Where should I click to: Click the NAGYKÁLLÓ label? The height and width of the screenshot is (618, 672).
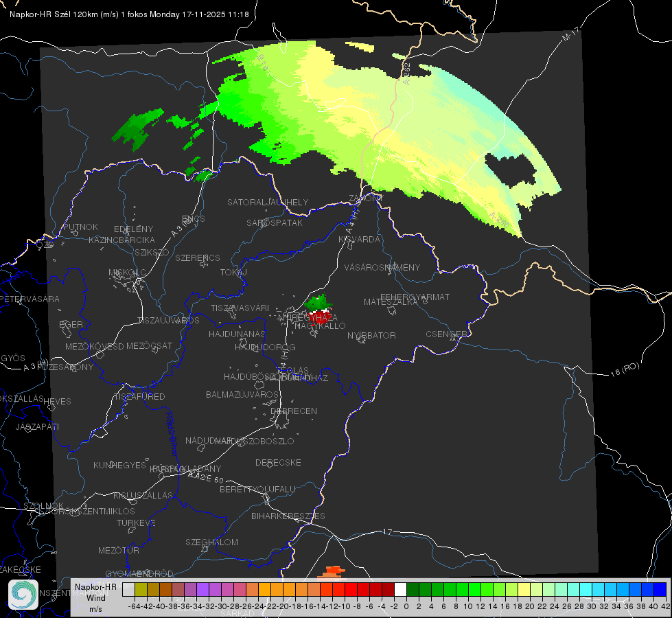320,325
